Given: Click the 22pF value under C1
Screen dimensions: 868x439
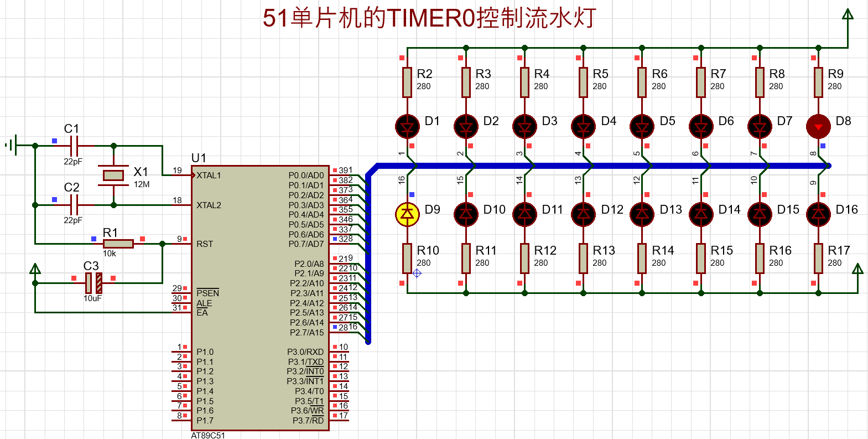Looking at the screenshot, I should pyautogui.click(x=72, y=162).
